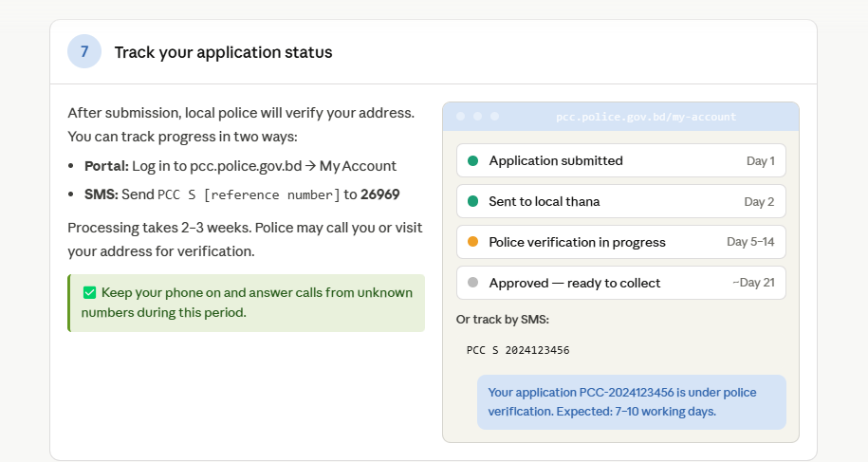Select the Application submitted status row
The image size is (868, 462).
point(621,160)
